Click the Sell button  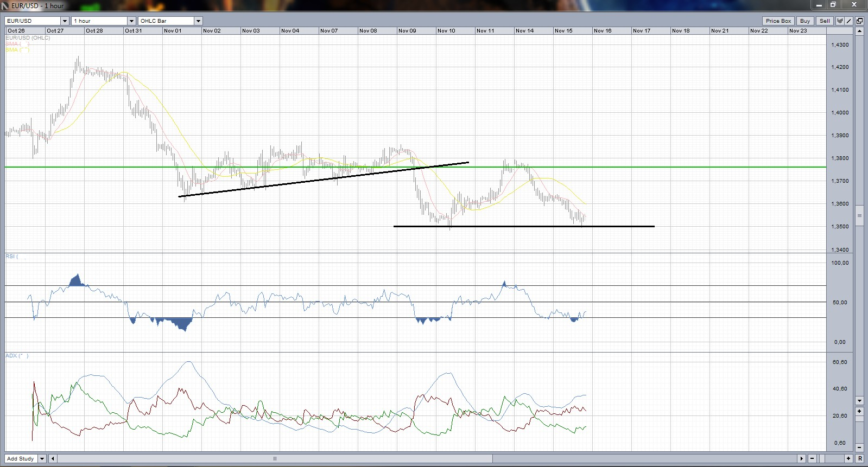coord(825,21)
